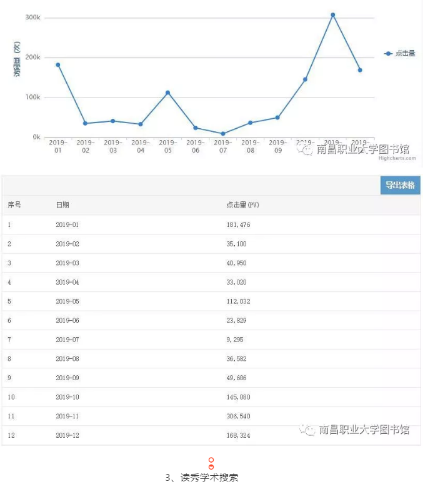Image resolution: width=448 pixels, height=484 pixels.
Task: Click the red circles icon above the heading
Action: tap(211, 463)
